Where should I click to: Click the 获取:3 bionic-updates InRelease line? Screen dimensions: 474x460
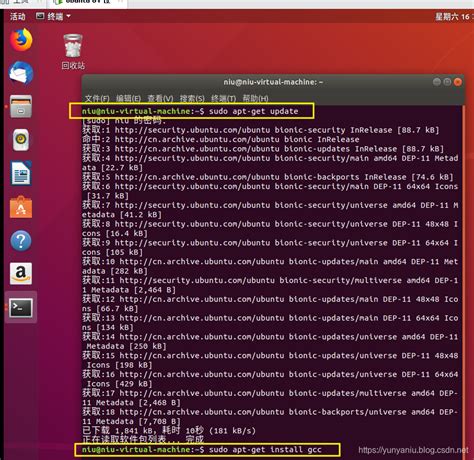263,148
